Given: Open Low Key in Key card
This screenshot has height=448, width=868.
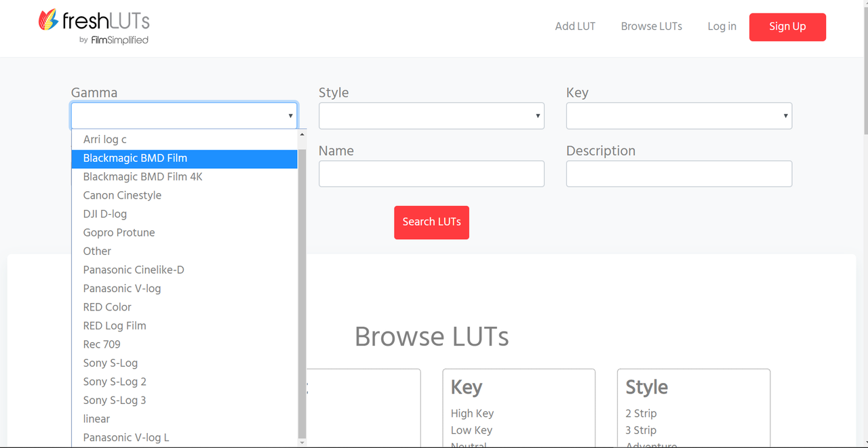Looking at the screenshot, I should tap(471, 430).
